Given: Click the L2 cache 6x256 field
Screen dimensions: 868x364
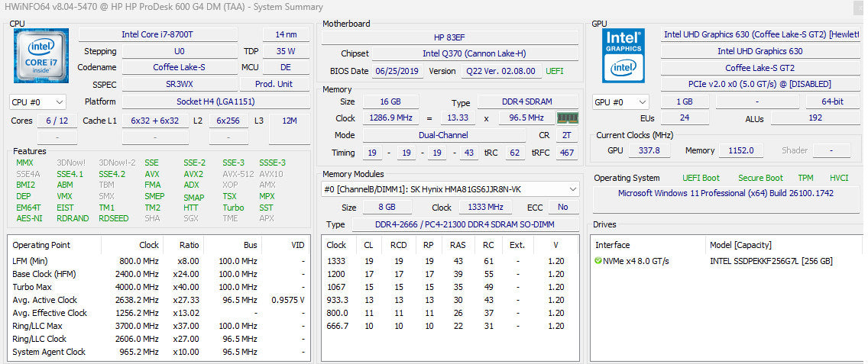Looking at the screenshot, I should (228, 121).
